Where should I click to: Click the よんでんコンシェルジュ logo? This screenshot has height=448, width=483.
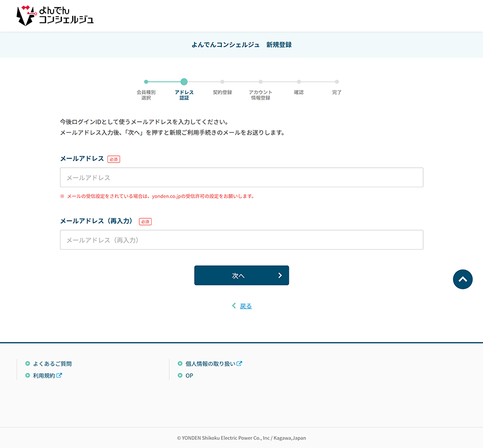pyautogui.click(x=54, y=15)
